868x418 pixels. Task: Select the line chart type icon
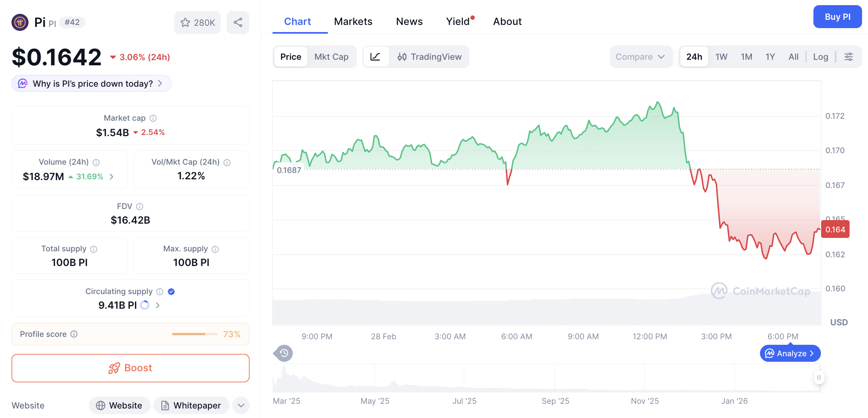[x=375, y=57]
